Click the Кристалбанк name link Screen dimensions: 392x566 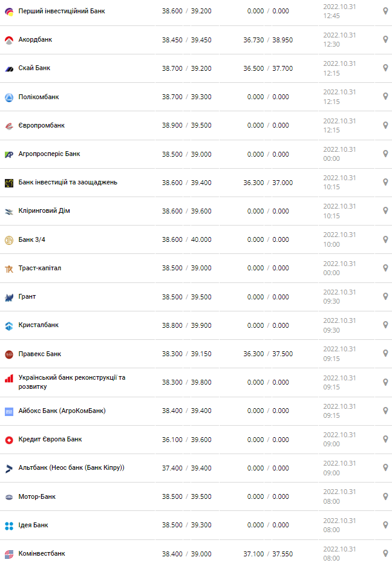coord(39,325)
